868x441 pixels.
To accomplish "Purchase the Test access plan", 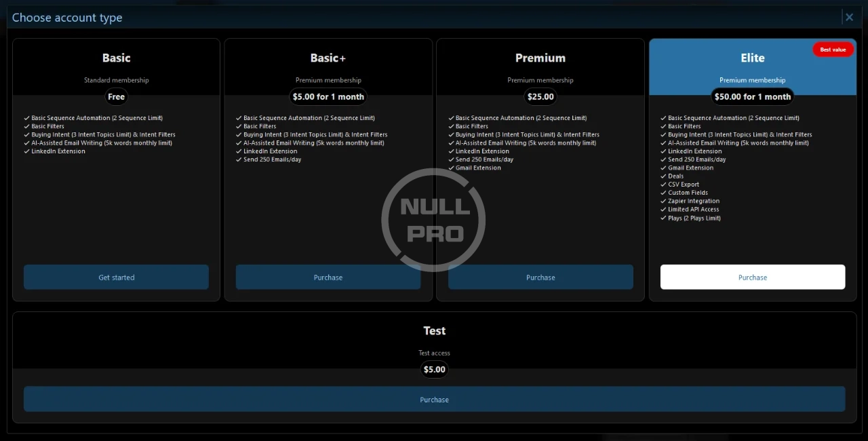I will click(434, 400).
